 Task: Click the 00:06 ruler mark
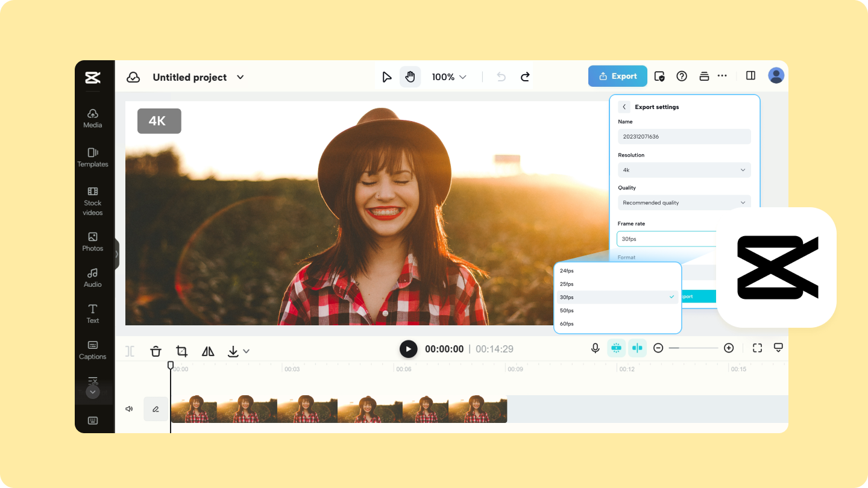(x=404, y=369)
